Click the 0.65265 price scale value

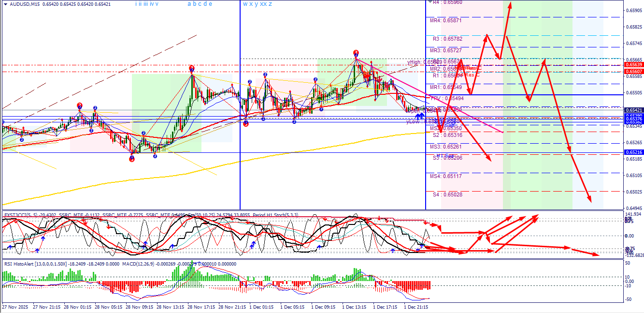(x=634, y=143)
